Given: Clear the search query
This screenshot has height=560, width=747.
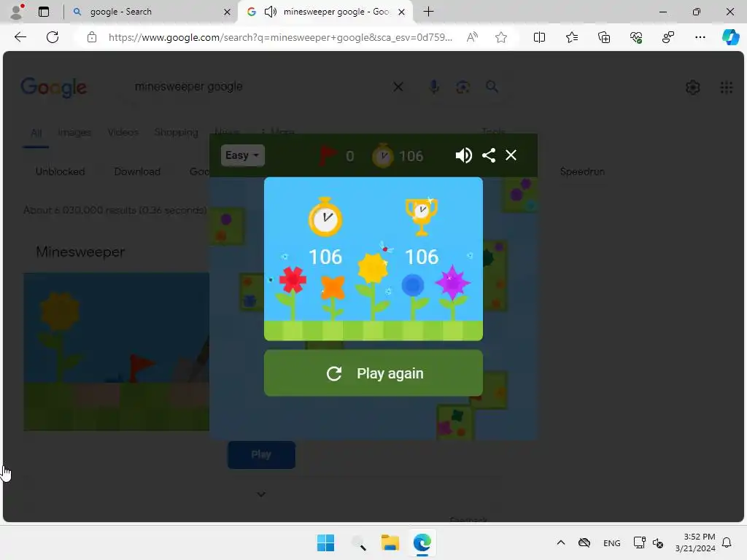Looking at the screenshot, I should pos(398,87).
